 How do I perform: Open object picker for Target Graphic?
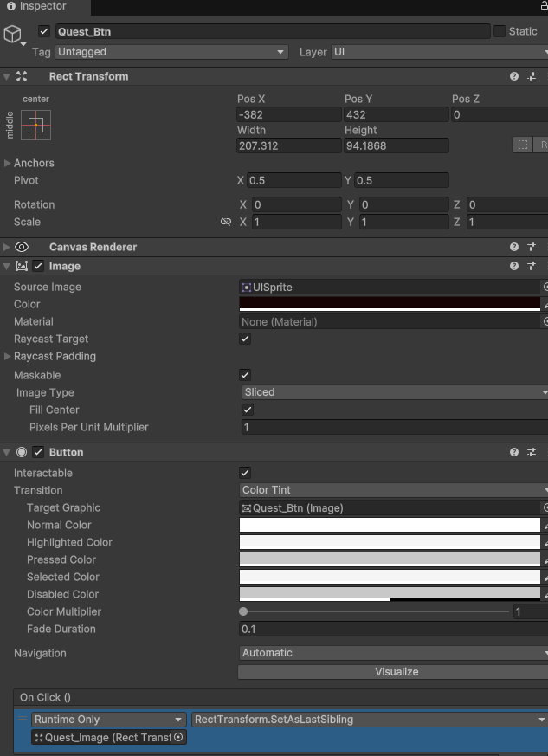(545, 507)
